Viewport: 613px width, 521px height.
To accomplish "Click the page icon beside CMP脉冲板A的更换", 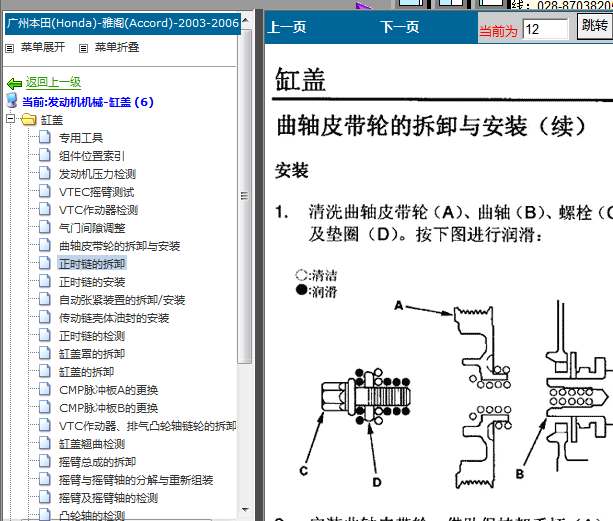I will coord(45,389).
